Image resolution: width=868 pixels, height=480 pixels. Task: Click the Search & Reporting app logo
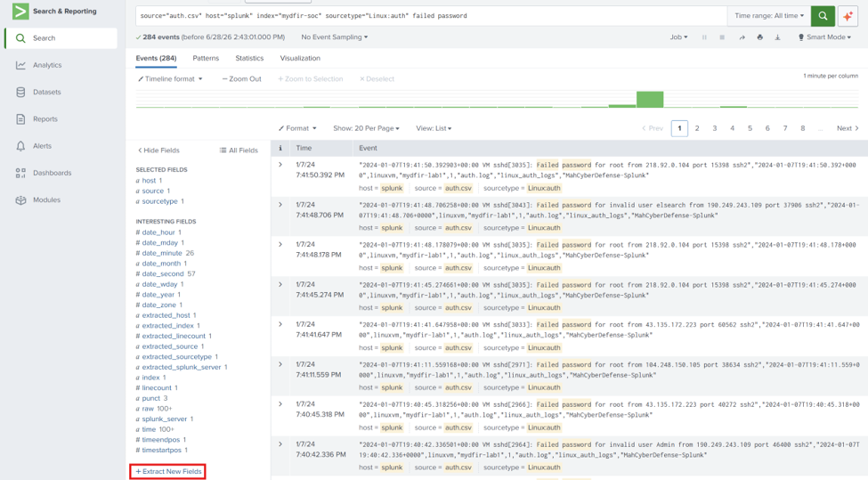20,11
